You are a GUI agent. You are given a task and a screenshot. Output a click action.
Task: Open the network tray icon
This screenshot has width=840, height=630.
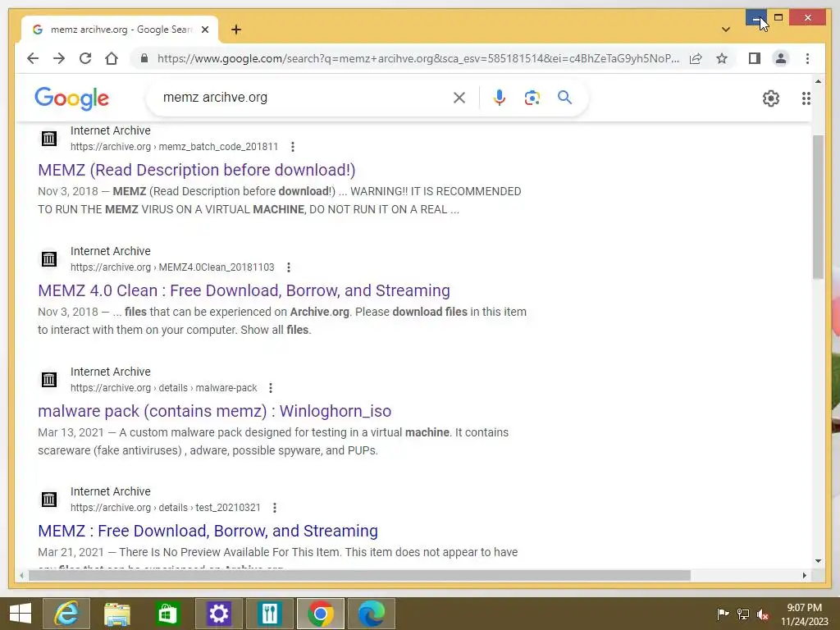pyautogui.click(x=743, y=614)
